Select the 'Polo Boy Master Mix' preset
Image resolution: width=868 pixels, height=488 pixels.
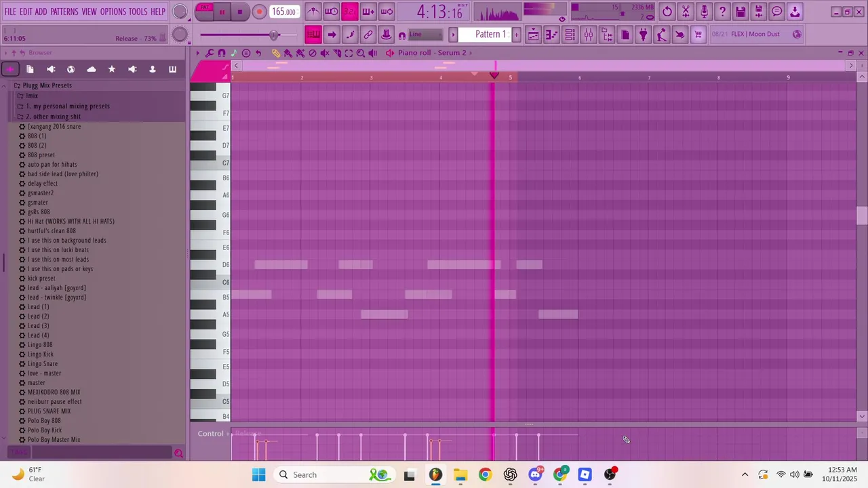pyautogui.click(x=54, y=440)
